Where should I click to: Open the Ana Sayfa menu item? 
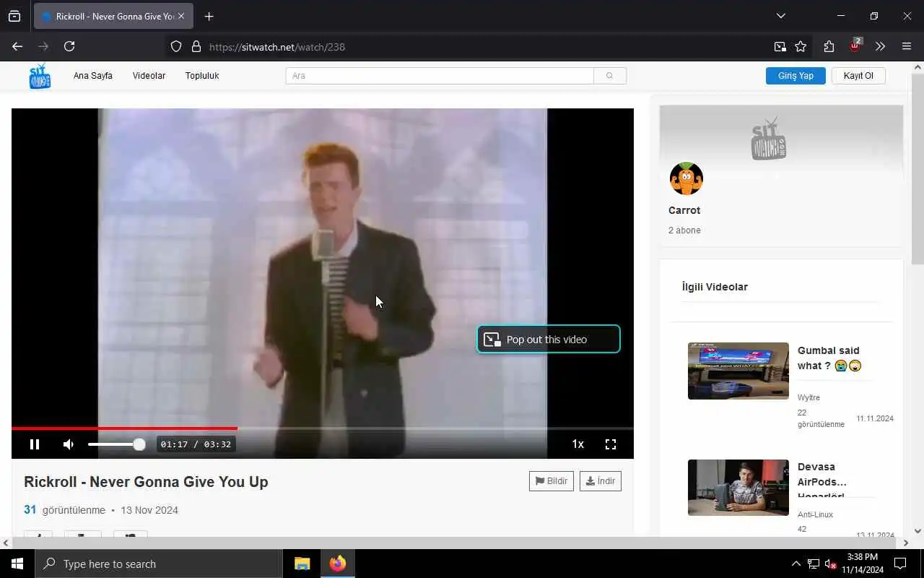[93, 76]
